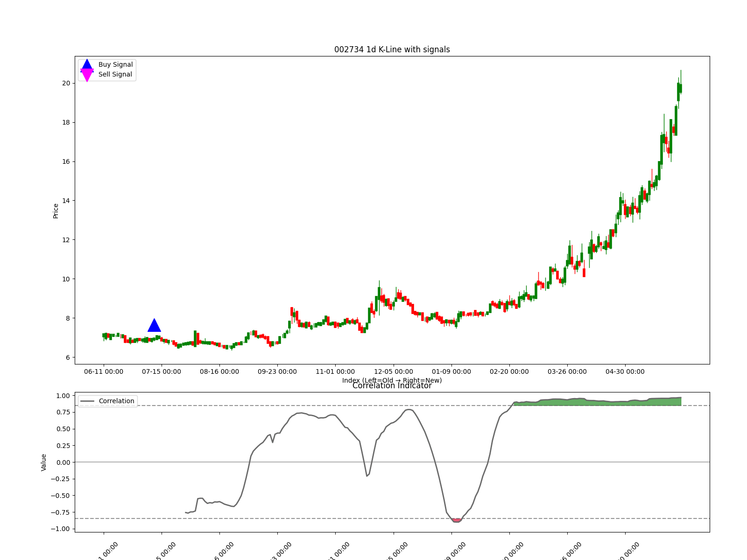The image size is (747, 560).
Task: Click the "12-05 00:00" date tick label
Action: 394,371
